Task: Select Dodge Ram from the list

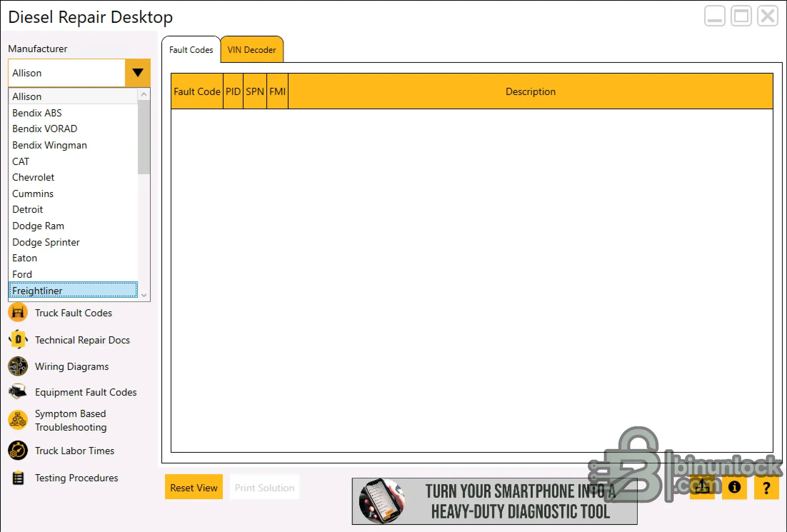Action: 73,226
